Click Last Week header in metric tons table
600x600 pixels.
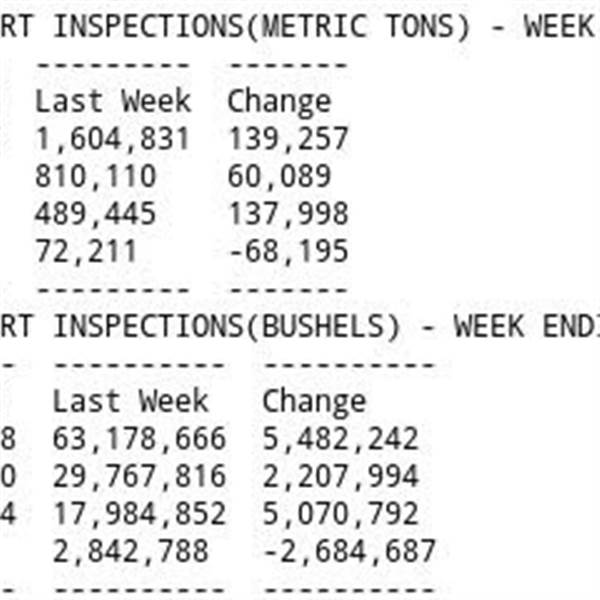[x=112, y=101]
